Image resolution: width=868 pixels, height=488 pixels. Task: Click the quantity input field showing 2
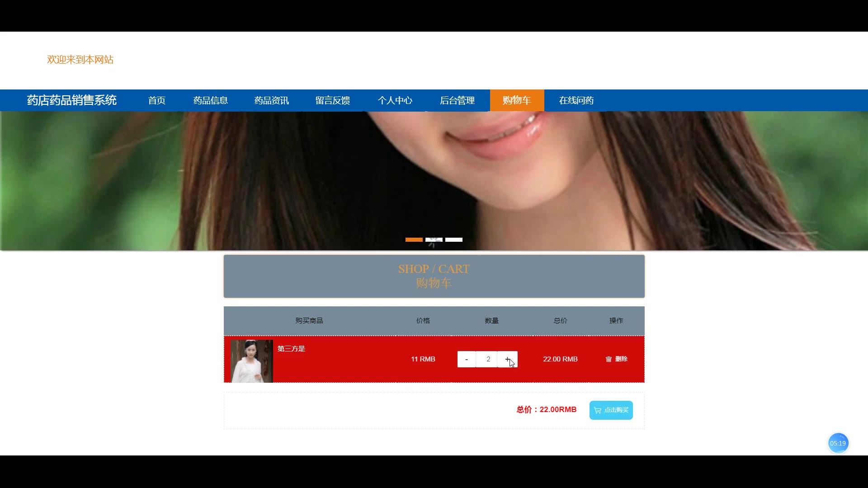click(x=487, y=359)
